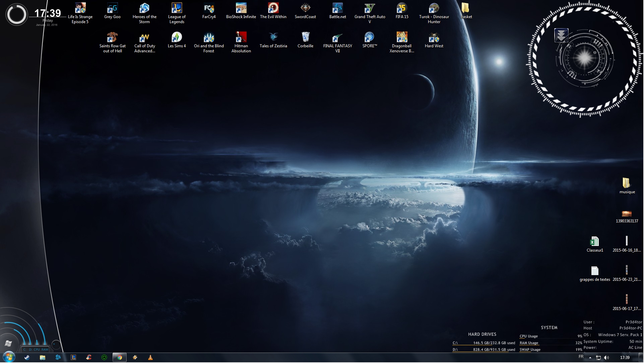Open the basket folder
This screenshot has height=363, width=644.
coord(466,11)
